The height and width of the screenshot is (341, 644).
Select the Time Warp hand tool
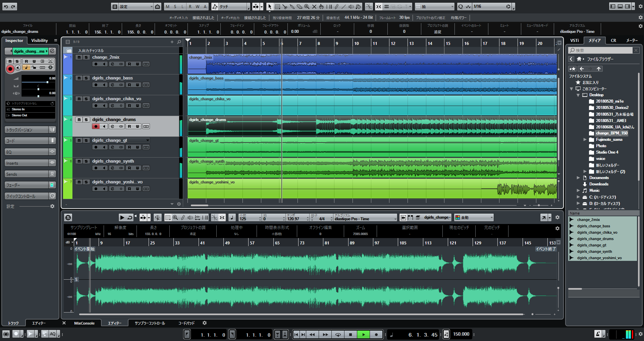pyautogui.click(x=322, y=6)
